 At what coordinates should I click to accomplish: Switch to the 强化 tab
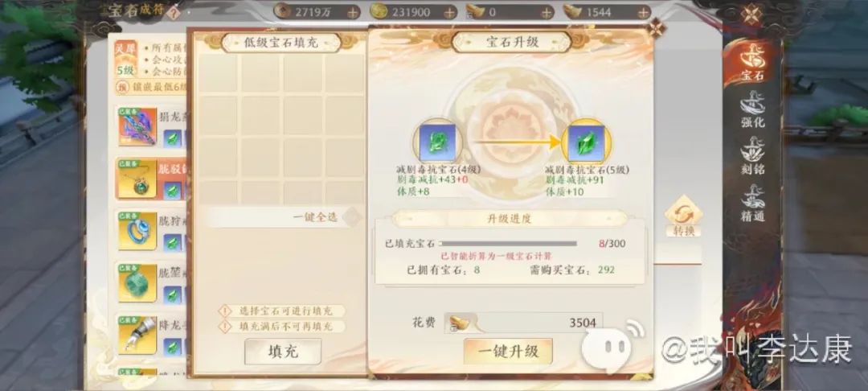click(x=751, y=109)
